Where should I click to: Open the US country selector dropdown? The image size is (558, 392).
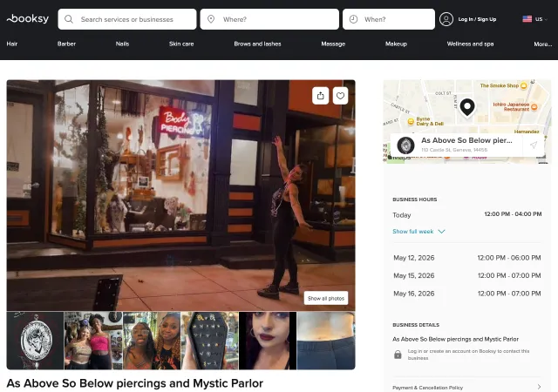pyautogui.click(x=534, y=19)
